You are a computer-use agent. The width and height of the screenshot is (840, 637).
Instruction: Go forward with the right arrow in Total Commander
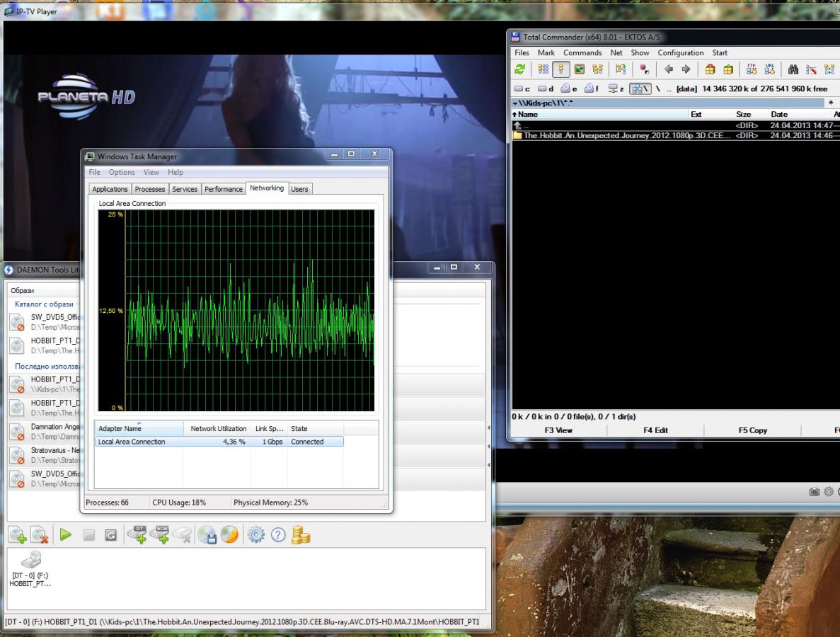click(x=686, y=69)
